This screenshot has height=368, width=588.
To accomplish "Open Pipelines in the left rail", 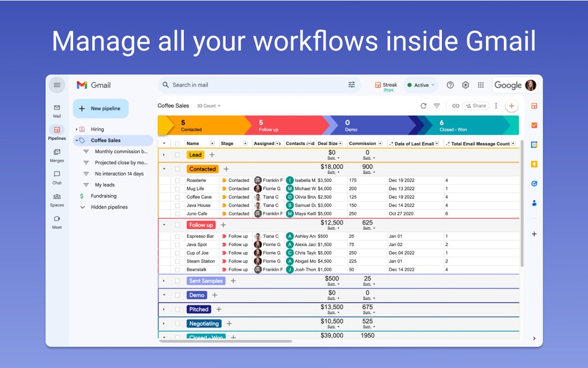I will pos(57,133).
